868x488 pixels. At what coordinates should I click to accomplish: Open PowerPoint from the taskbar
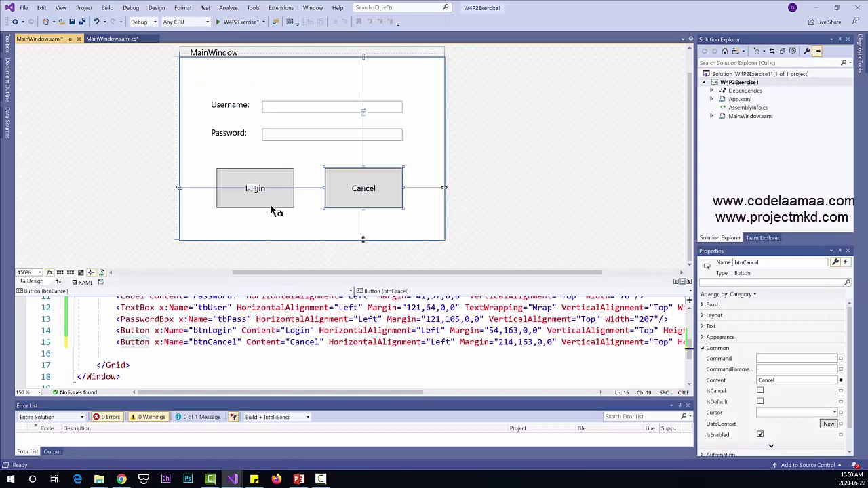[298, 479]
